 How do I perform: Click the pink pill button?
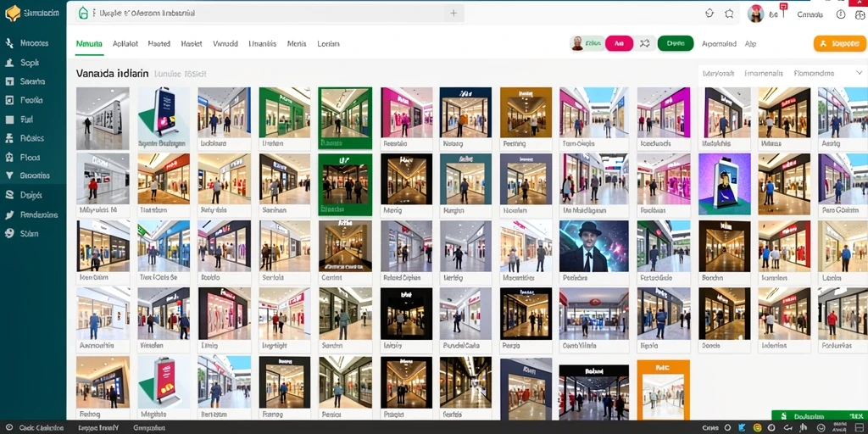(x=620, y=43)
